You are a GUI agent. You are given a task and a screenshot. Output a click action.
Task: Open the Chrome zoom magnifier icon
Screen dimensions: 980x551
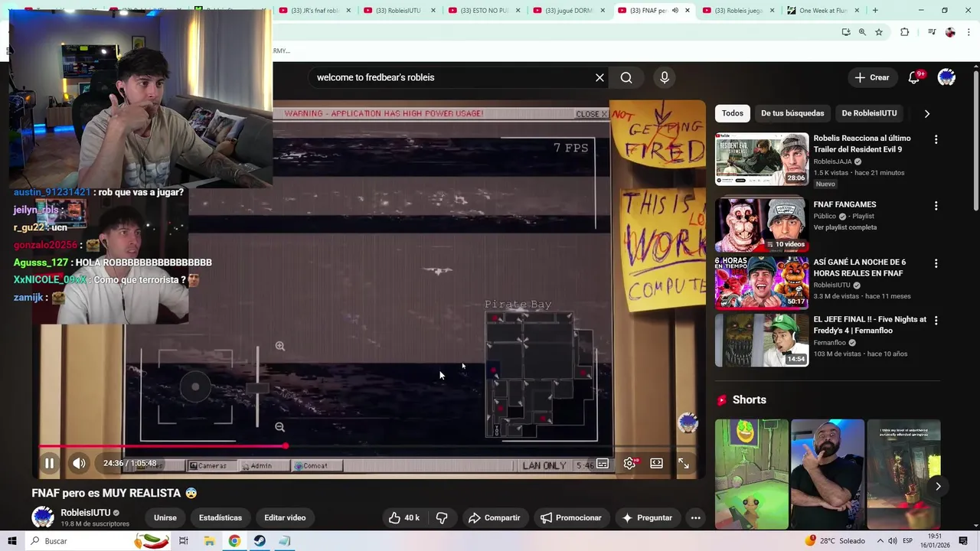tap(862, 32)
